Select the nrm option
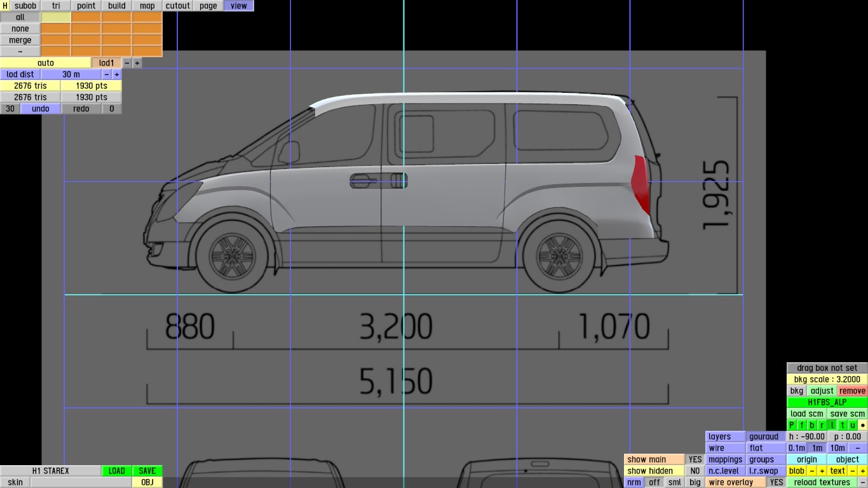 click(634, 482)
